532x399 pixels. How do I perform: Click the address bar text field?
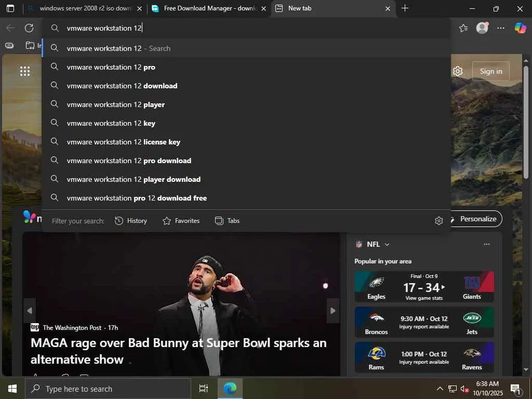[246, 28]
